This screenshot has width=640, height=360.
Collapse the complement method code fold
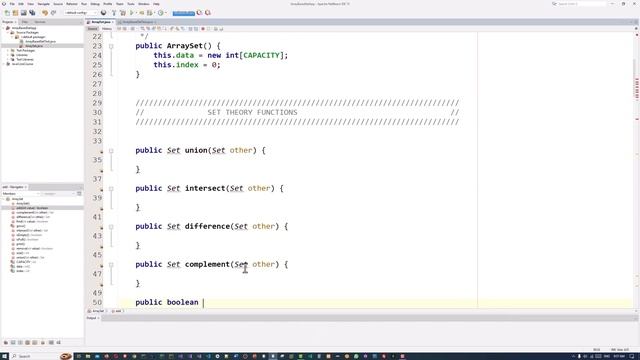pyautogui.click(x=111, y=264)
